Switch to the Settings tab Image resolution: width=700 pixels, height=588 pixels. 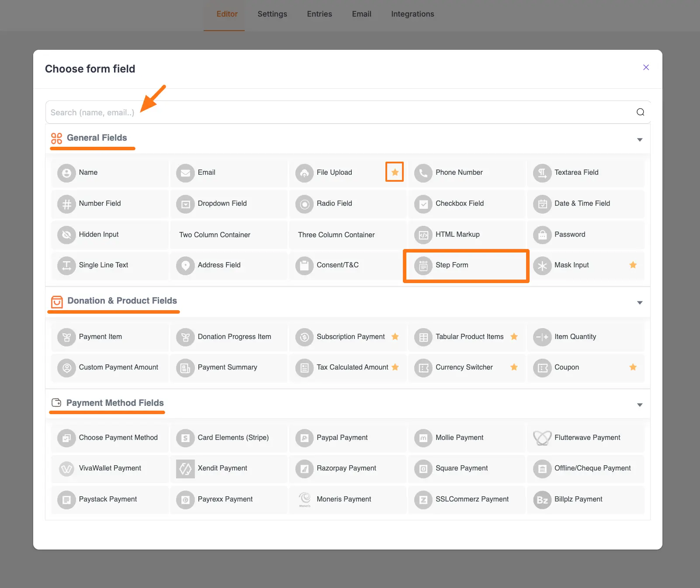pyautogui.click(x=272, y=14)
